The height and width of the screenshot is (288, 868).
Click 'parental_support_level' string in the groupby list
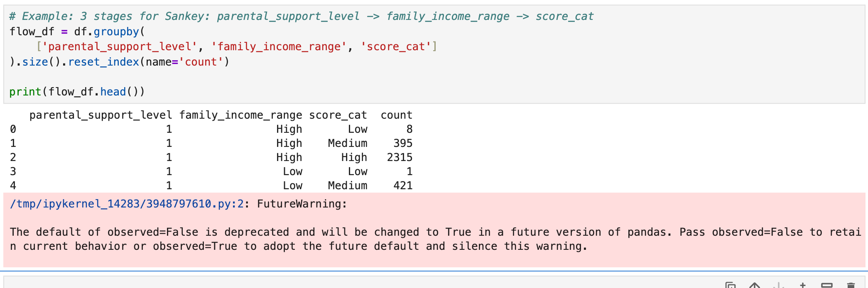click(120, 46)
